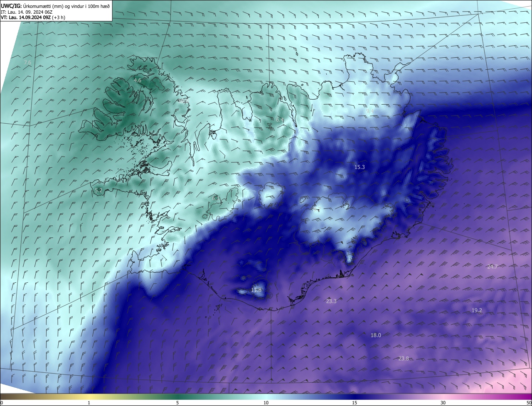Select the 23.3 value offshore
The image size is (532, 406).
331,301
